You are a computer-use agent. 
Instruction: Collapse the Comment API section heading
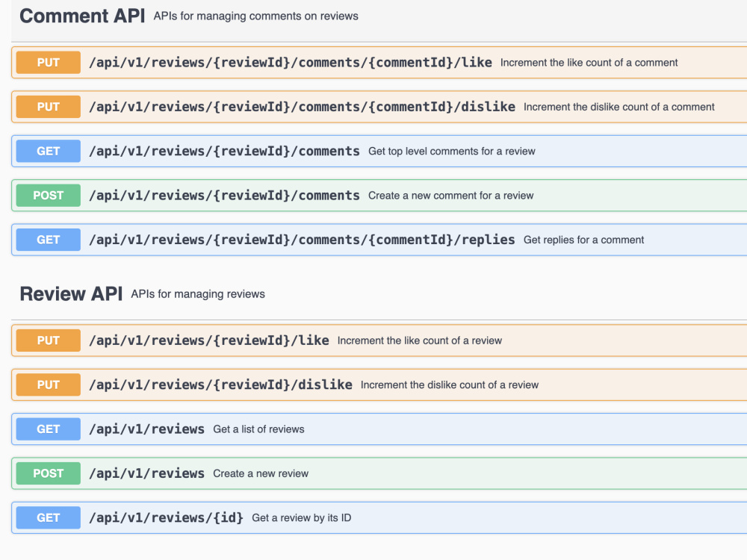(x=82, y=16)
